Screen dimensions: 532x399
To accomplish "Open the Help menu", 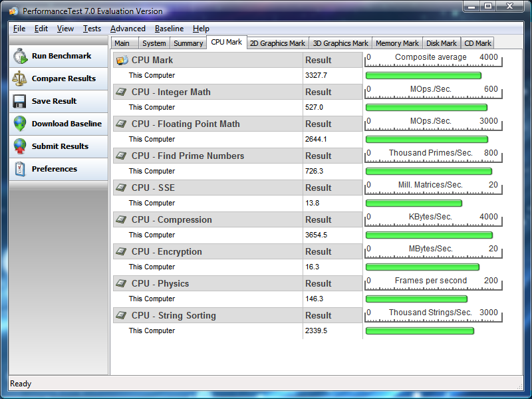I will click(201, 29).
